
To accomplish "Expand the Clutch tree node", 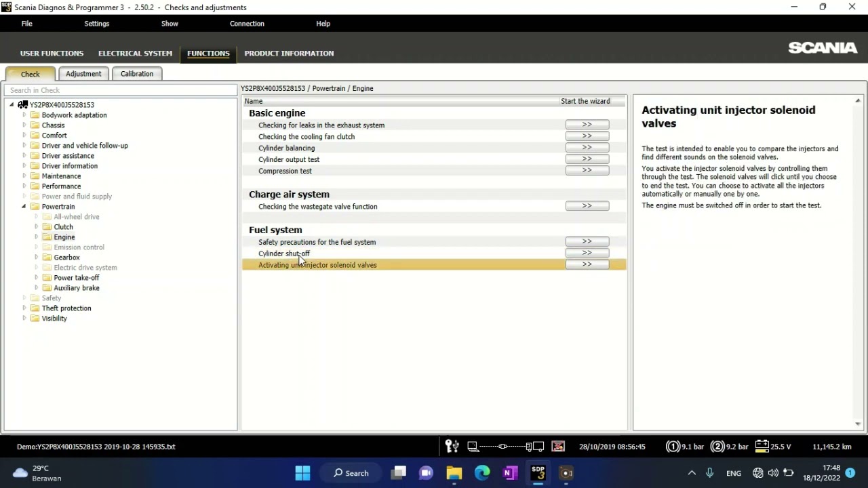I will (37, 227).
